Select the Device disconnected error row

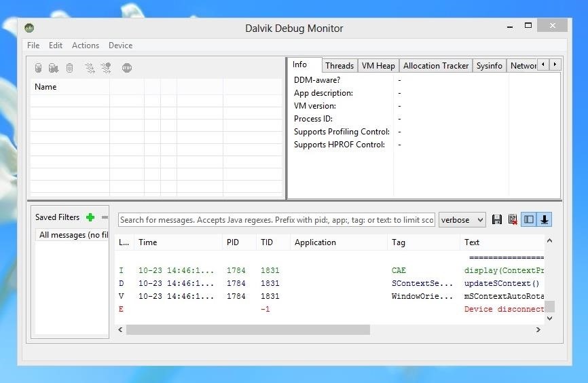pyautogui.click(x=329, y=309)
